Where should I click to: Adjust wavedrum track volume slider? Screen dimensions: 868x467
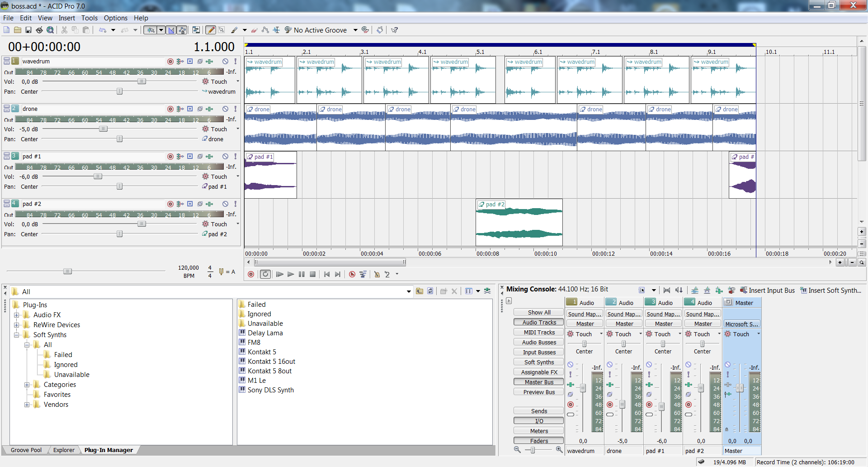point(142,81)
